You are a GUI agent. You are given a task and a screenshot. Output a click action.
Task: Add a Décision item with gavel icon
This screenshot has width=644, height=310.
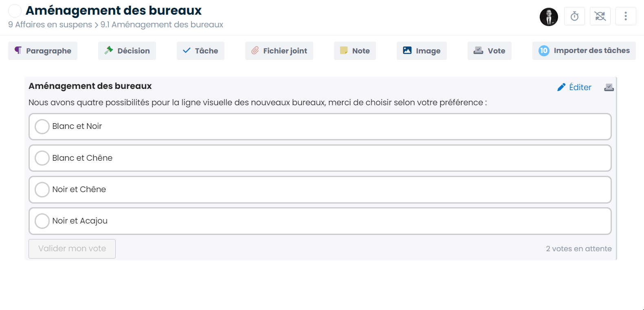pos(127,51)
